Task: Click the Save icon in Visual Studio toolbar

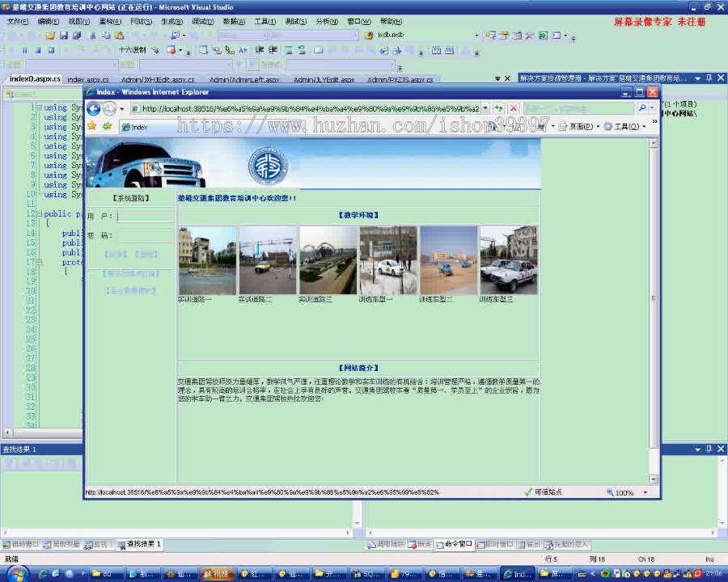Action: click(x=64, y=36)
